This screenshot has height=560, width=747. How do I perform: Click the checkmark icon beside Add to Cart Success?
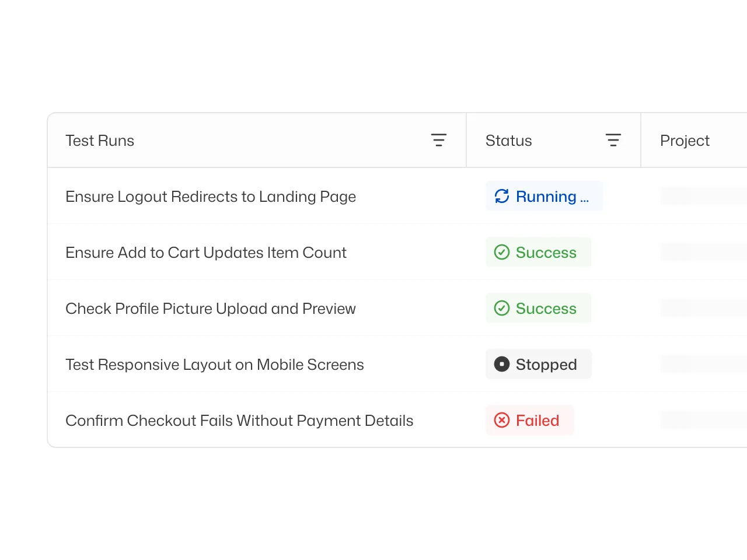(x=502, y=252)
